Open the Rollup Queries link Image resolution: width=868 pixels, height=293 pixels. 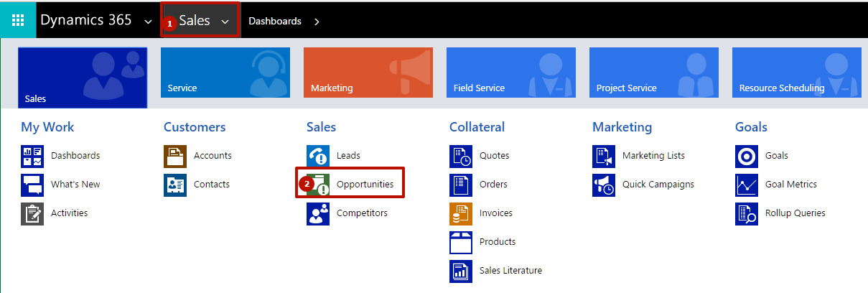[x=795, y=213]
